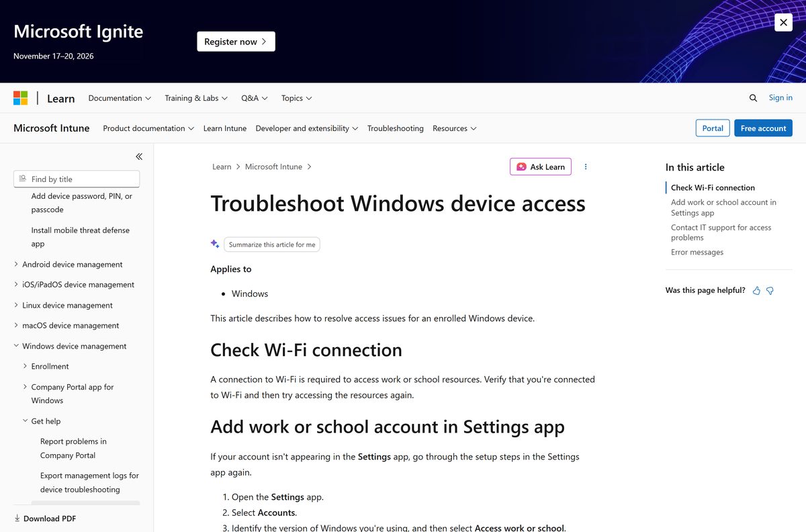Open Install mobile threat defense app

coord(81,237)
